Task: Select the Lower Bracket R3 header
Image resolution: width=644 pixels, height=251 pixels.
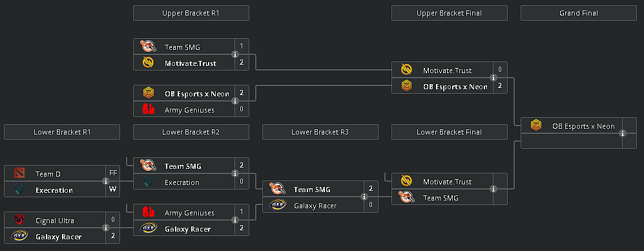Action: click(x=320, y=132)
